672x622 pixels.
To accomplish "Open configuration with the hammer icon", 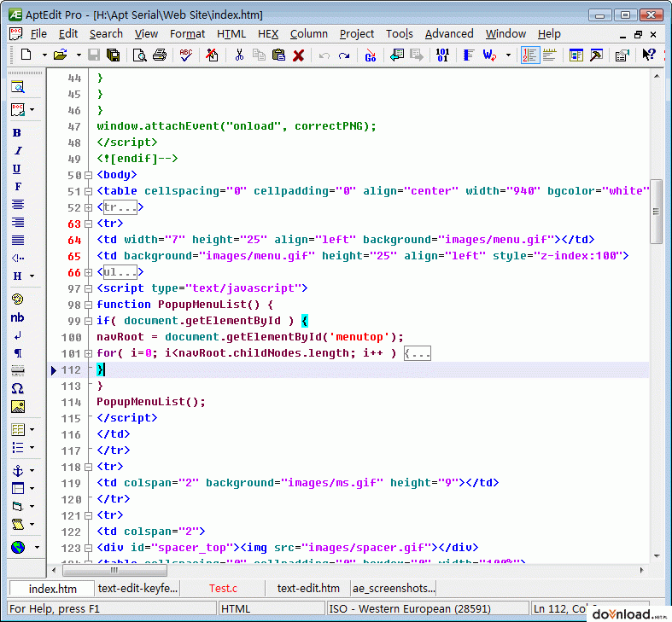I will 596,55.
